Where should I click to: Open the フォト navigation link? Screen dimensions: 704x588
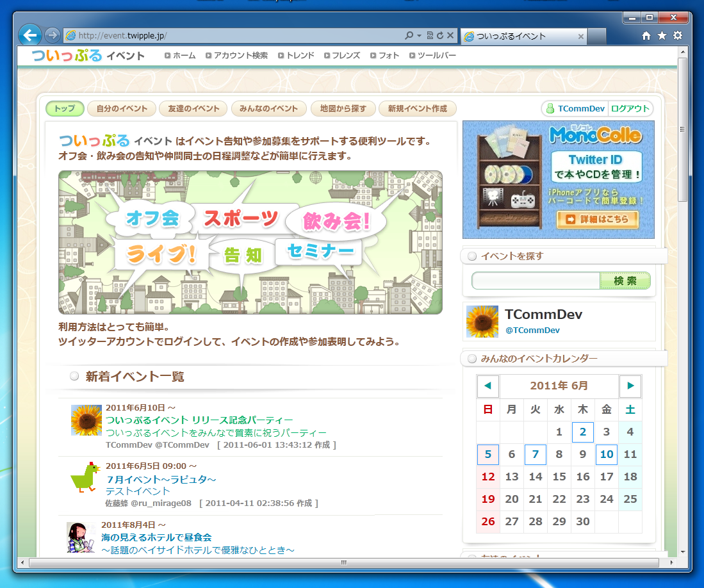coord(385,56)
